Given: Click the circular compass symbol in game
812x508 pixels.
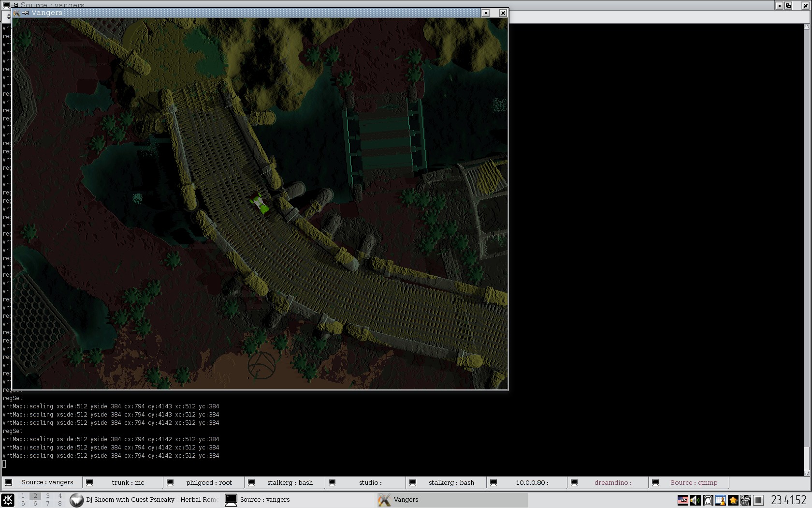Looking at the screenshot, I should 261,365.
